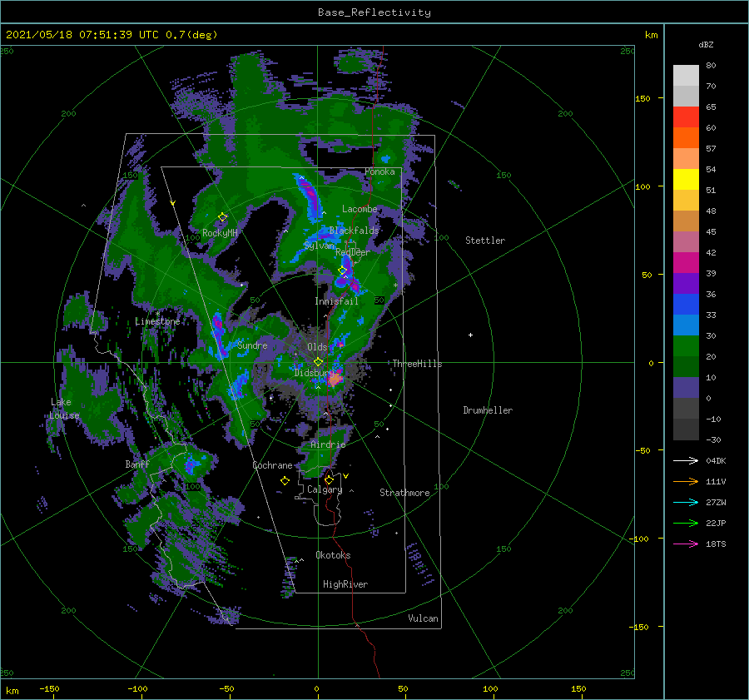Screen dimensions: 749x700
Task: Select the light gray 70-80 dBZ swatch
Action: (x=686, y=76)
